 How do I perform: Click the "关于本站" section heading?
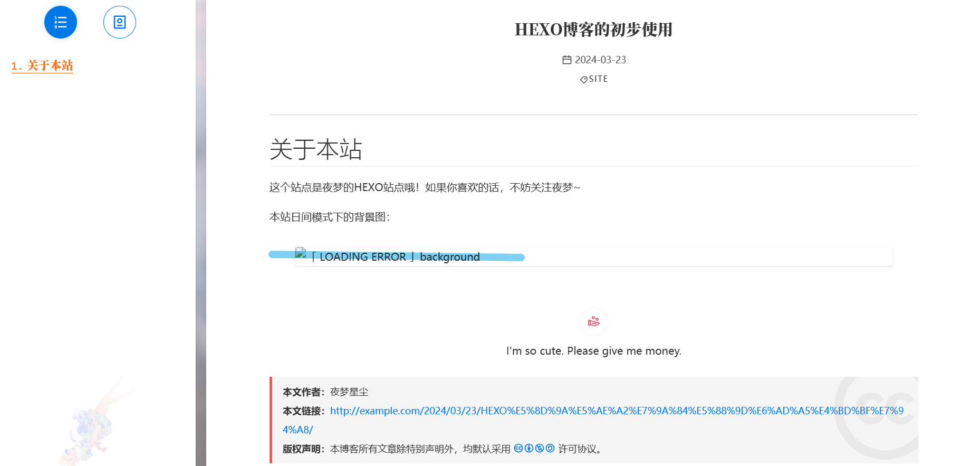point(315,149)
